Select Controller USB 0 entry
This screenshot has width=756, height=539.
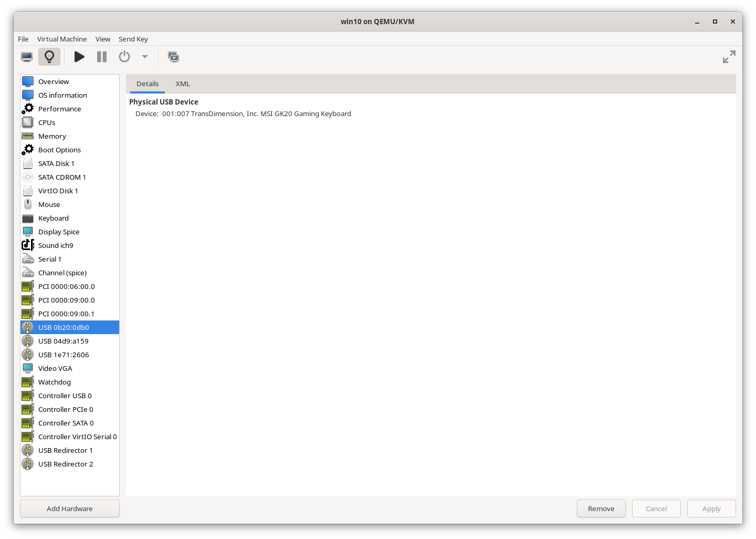click(70, 396)
